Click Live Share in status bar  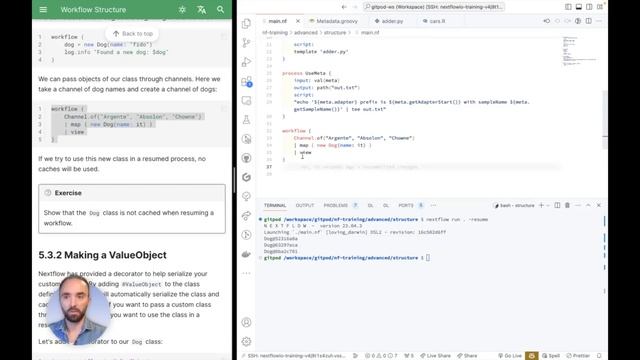pyautogui.click(x=435, y=356)
